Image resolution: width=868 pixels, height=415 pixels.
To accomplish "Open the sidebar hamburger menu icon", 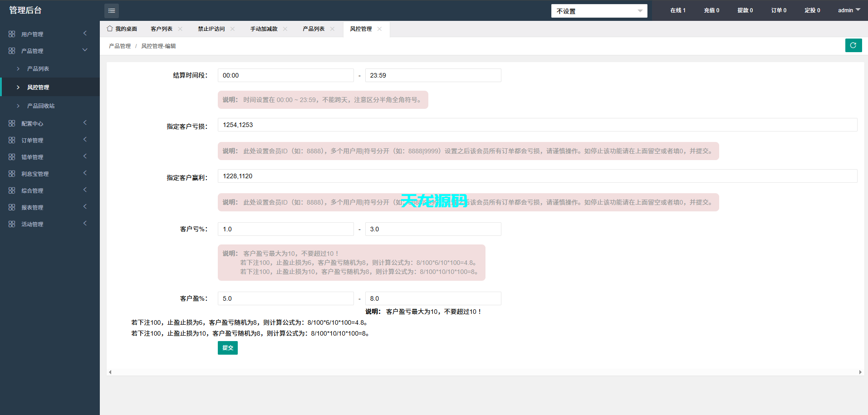I will [112, 10].
